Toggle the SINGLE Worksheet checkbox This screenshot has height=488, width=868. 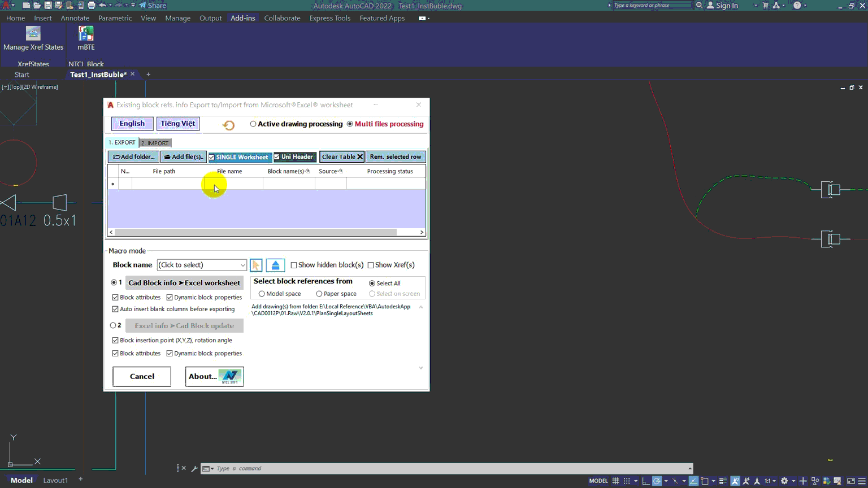click(x=212, y=157)
